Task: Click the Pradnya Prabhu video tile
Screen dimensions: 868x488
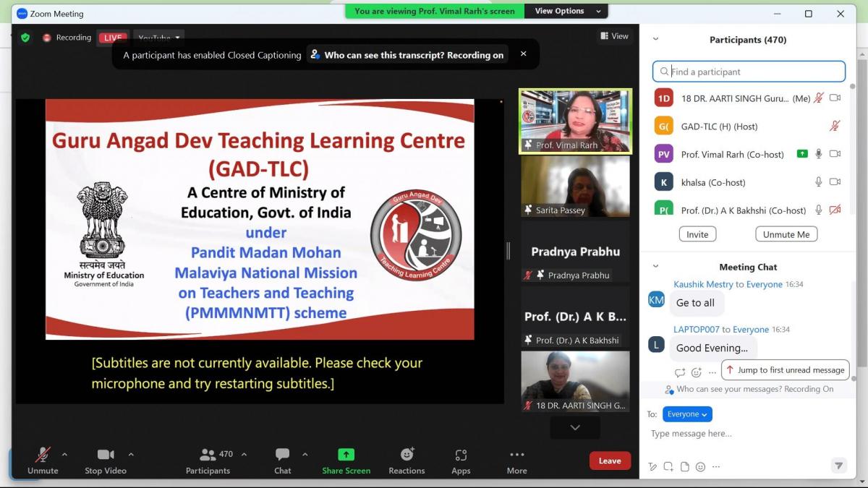Action: (x=575, y=252)
